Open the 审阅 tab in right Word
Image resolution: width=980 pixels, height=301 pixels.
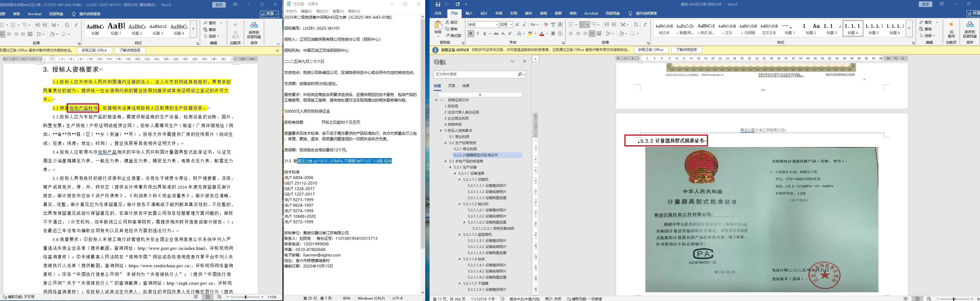pyautogui.click(x=543, y=13)
